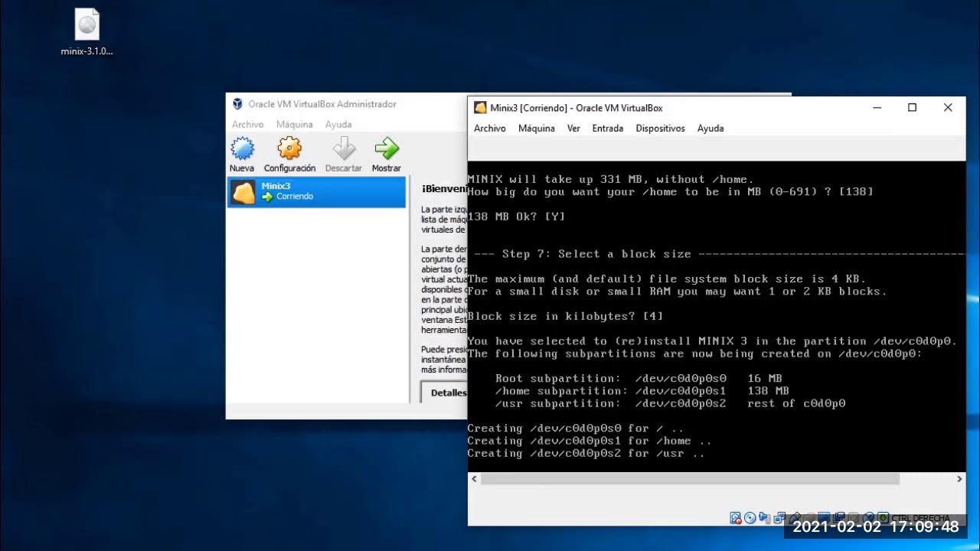Click the Nueva toolbar icon in VirtualBox Administrador
The width and height of the screenshot is (980, 551).
pyautogui.click(x=242, y=148)
